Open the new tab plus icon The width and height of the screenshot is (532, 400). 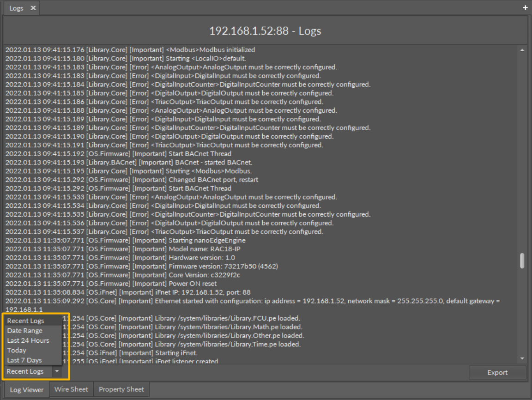click(x=525, y=7)
